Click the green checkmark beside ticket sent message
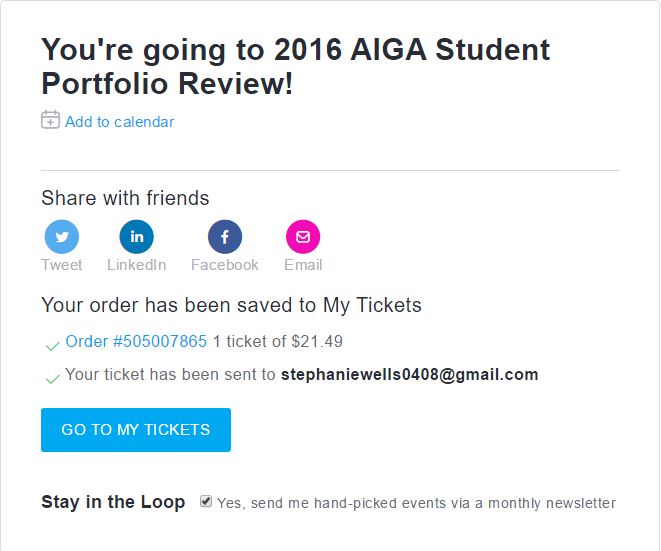Viewport: 661px width, 551px height. pos(52,379)
